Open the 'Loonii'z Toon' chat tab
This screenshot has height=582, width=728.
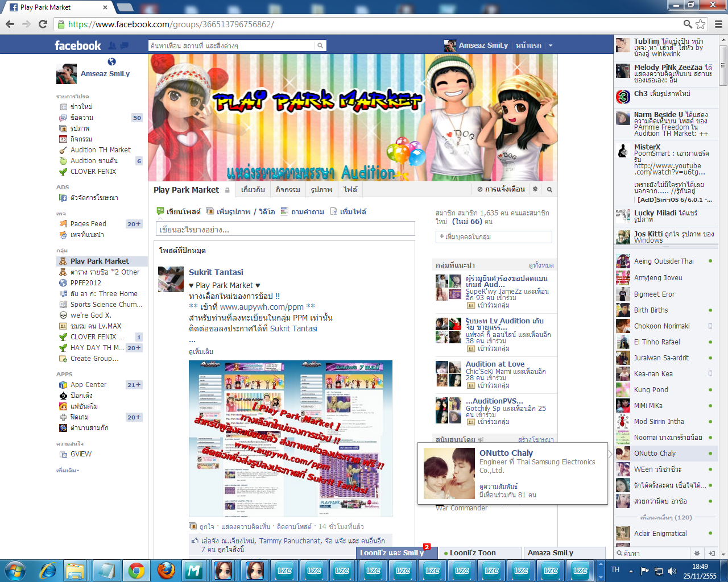pos(481,553)
